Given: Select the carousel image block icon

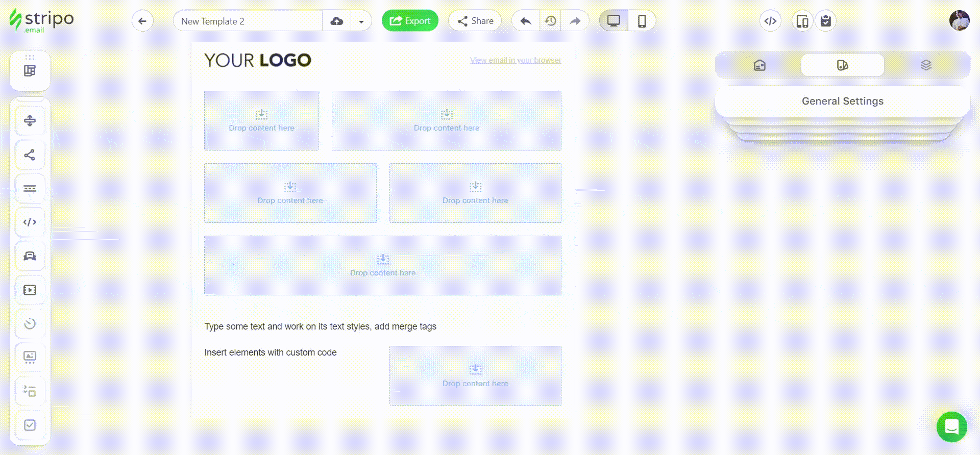Looking at the screenshot, I should click(x=30, y=357).
